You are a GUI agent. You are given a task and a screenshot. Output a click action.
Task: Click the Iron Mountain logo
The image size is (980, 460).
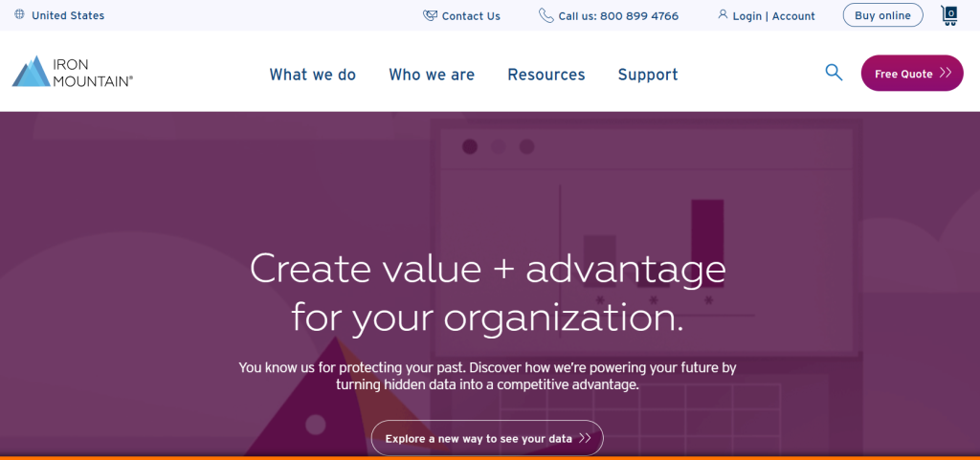(x=72, y=72)
